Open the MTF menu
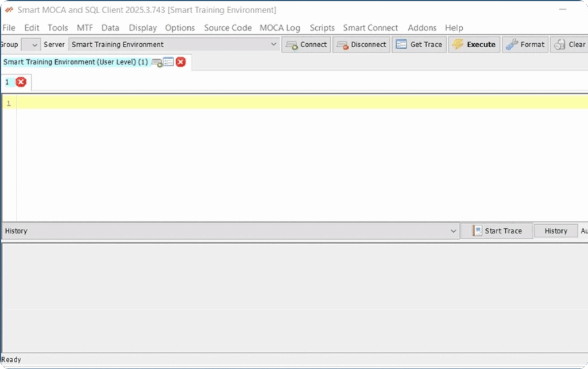Screen dimensions: 588x369 click(85, 28)
